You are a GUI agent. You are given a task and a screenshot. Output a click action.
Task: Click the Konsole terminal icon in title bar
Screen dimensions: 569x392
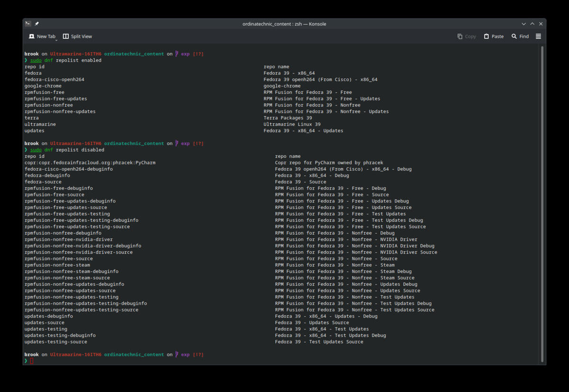click(x=28, y=24)
